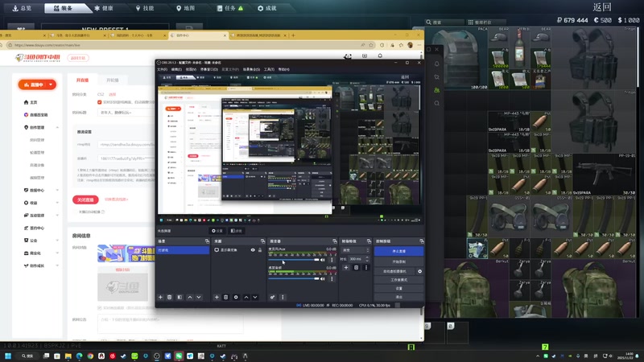Image resolution: width=644 pixels, height=362 pixels.
Task: Toggle checkbox beneath the Douyu cover placeholder
Action: click(x=99, y=307)
